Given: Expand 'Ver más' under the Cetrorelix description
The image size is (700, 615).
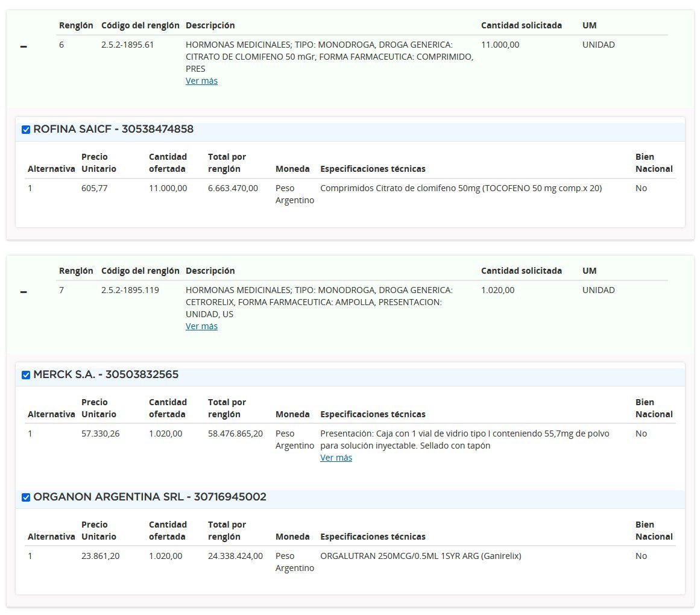Looking at the screenshot, I should (201, 326).
